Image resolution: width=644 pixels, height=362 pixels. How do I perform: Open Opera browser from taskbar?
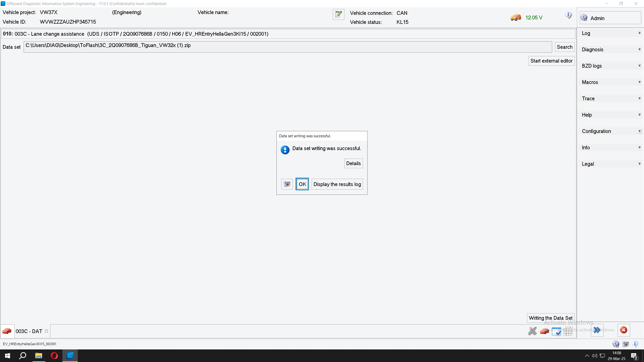point(54,356)
